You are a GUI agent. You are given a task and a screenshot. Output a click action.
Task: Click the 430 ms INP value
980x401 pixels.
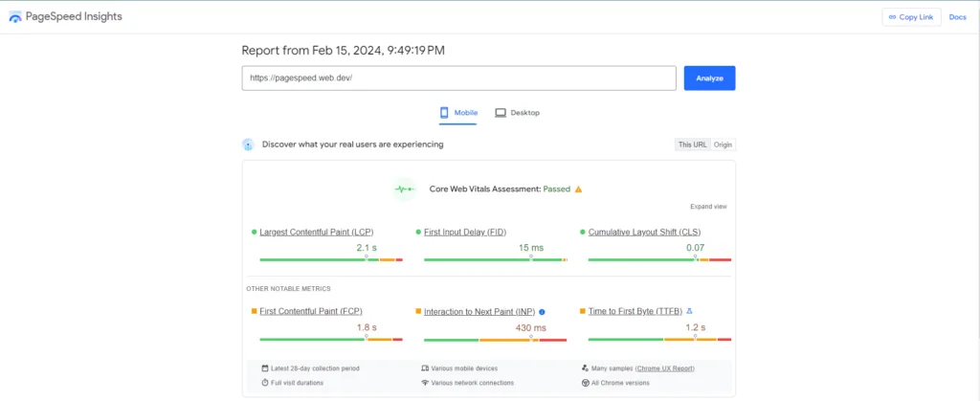[x=531, y=327]
